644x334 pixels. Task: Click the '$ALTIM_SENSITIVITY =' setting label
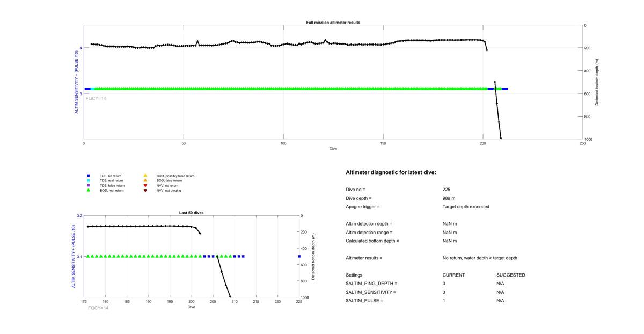[x=371, y=292]
